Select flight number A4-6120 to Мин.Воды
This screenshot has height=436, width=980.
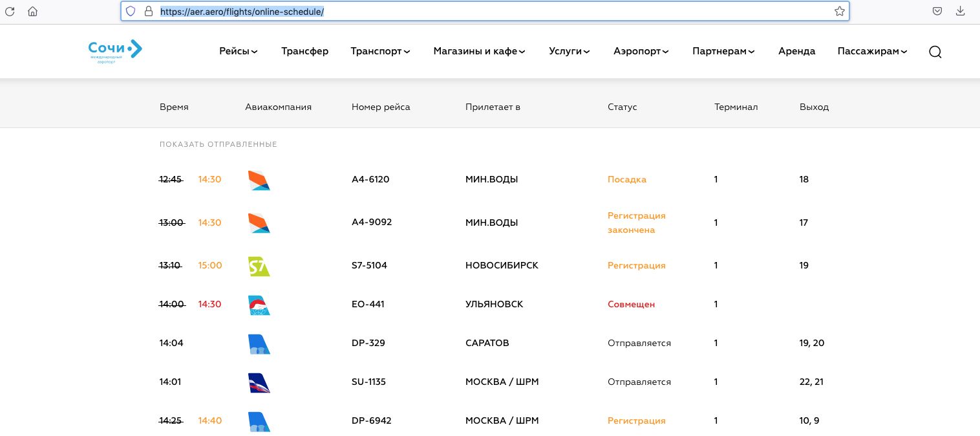pos(370,180)
